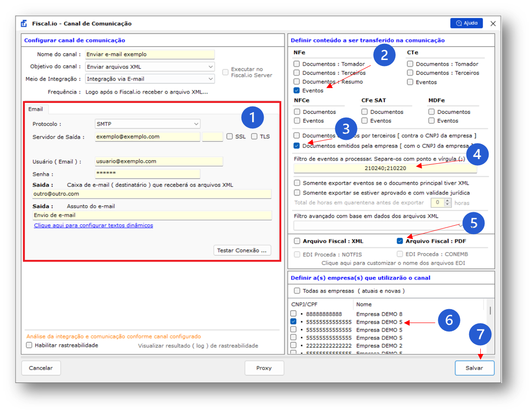This screenshot has width=532, height=413.
Task: Enable the SSL checkbox
Action: 230,136
